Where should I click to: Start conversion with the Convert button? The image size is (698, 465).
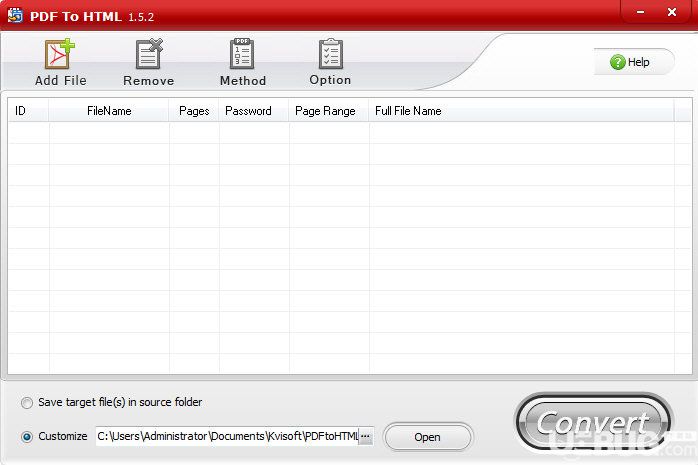point(593,422)
